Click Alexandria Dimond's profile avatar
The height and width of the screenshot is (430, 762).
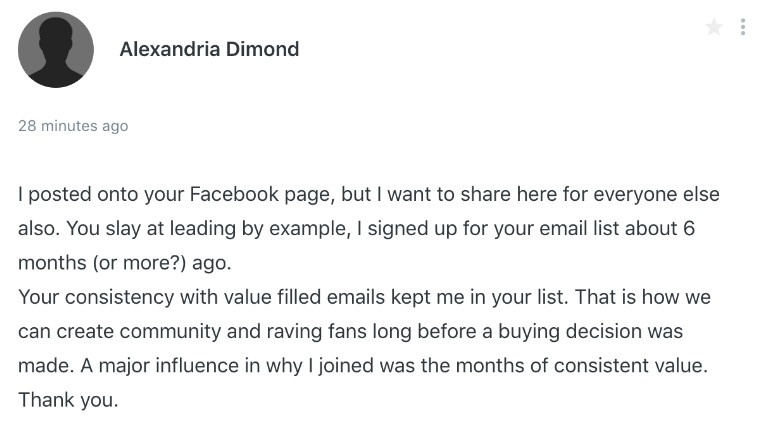tap(56, 49)
